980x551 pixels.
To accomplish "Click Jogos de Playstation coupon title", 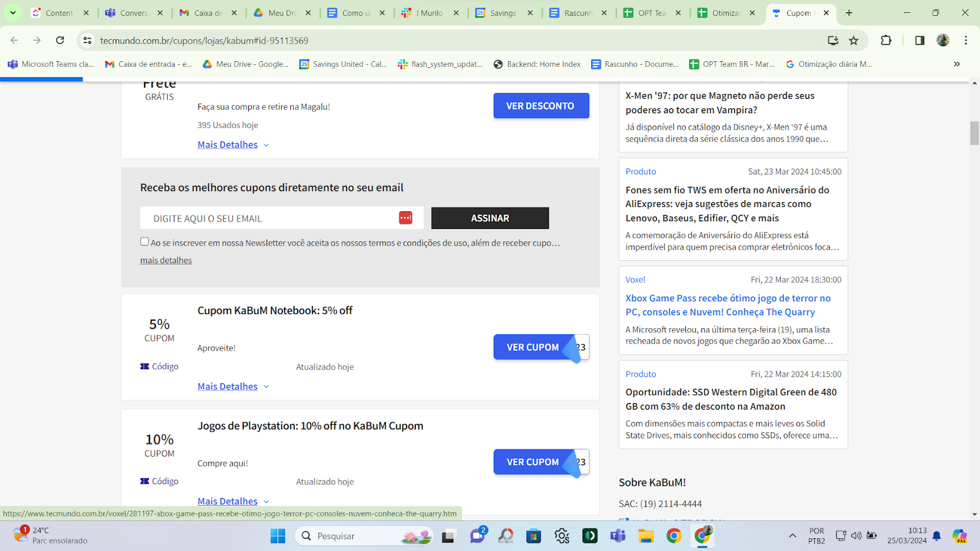I will (310, 426).
